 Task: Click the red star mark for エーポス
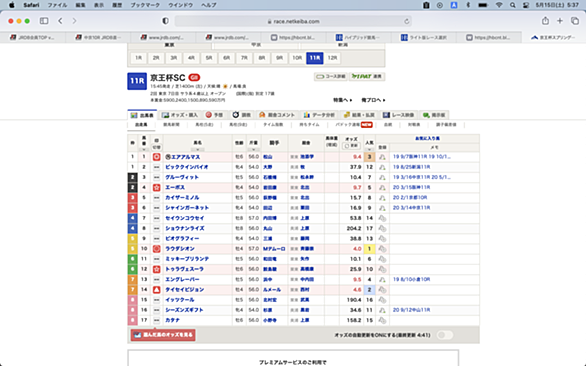(157, 188)
